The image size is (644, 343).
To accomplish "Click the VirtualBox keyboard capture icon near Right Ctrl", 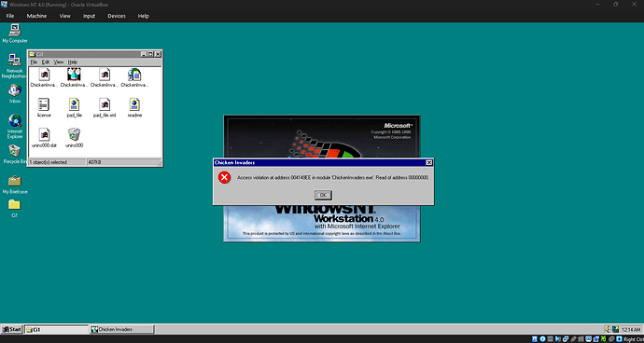I will pyautogui.click(x=619, y=339).
